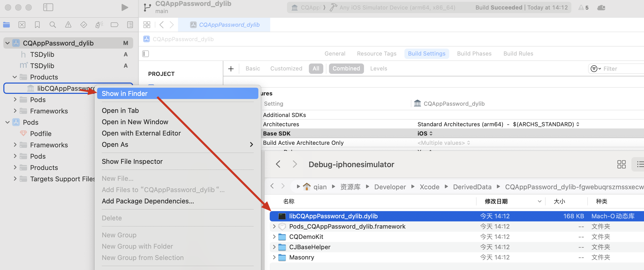This screenshot has width=644, height=270.
Task: Sort Finder by modification date column
Action: coord(511,201)
